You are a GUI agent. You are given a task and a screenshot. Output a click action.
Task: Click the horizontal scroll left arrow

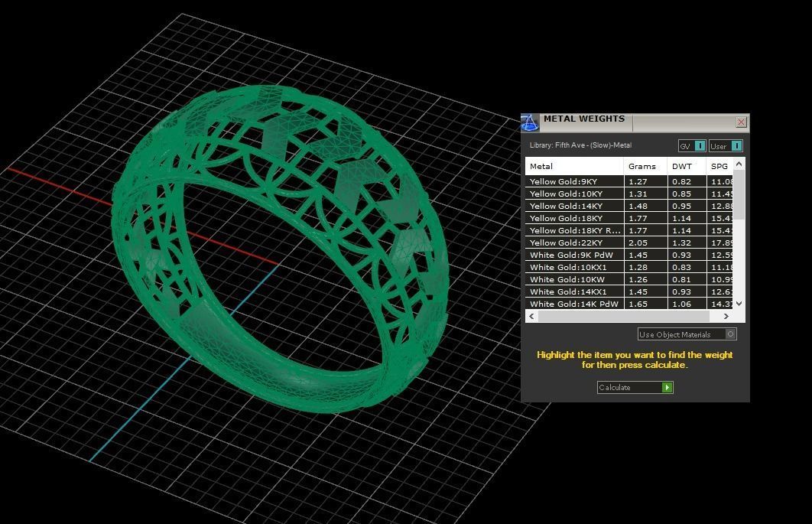coord(532,316)
